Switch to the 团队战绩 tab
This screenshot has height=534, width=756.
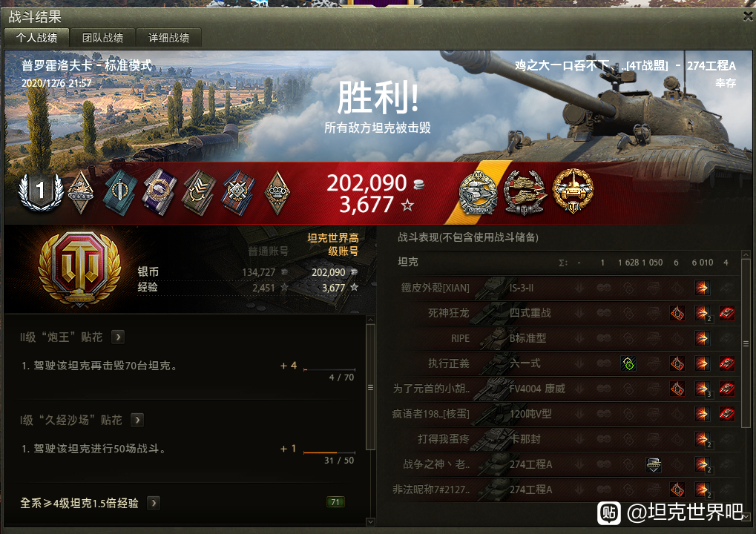(102, 38)
